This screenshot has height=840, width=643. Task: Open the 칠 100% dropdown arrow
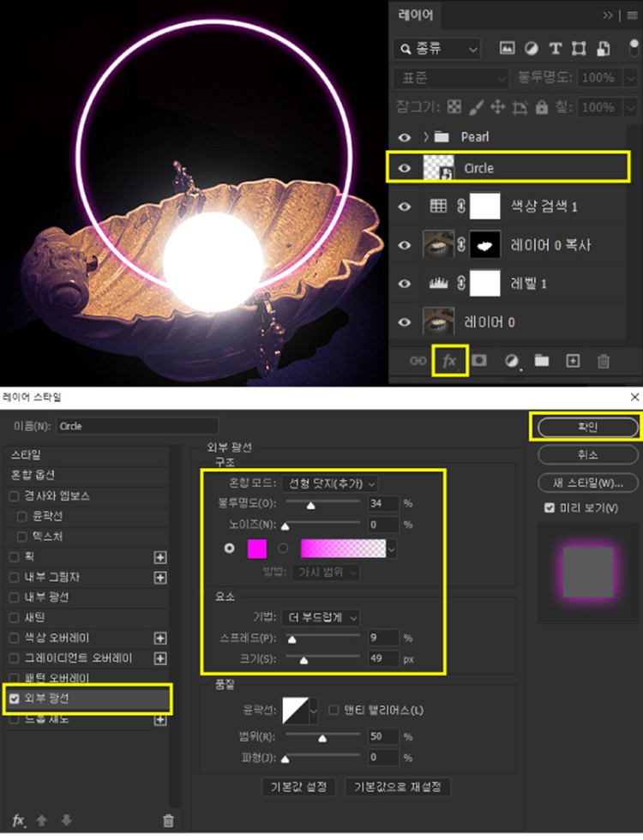pyautogui.click(x=631, y=108)
